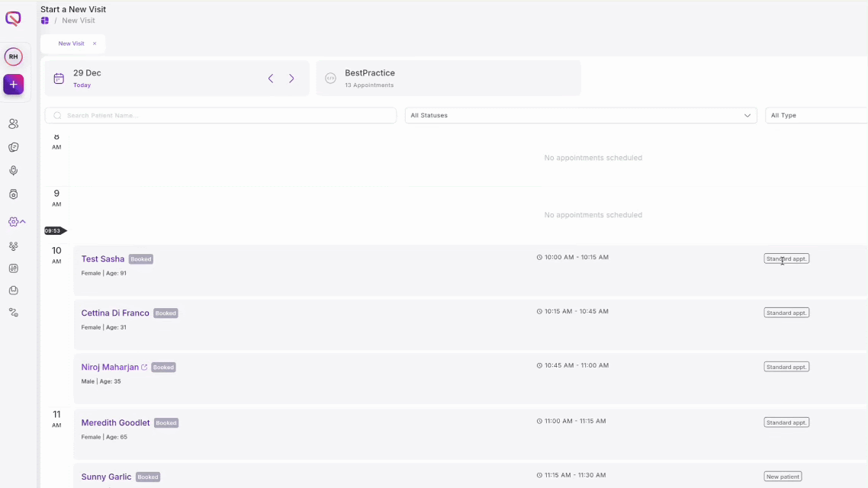Click the New Visit breadcrumb text
The width and height of the screenshot is (868, 488).
click(78, 21)
